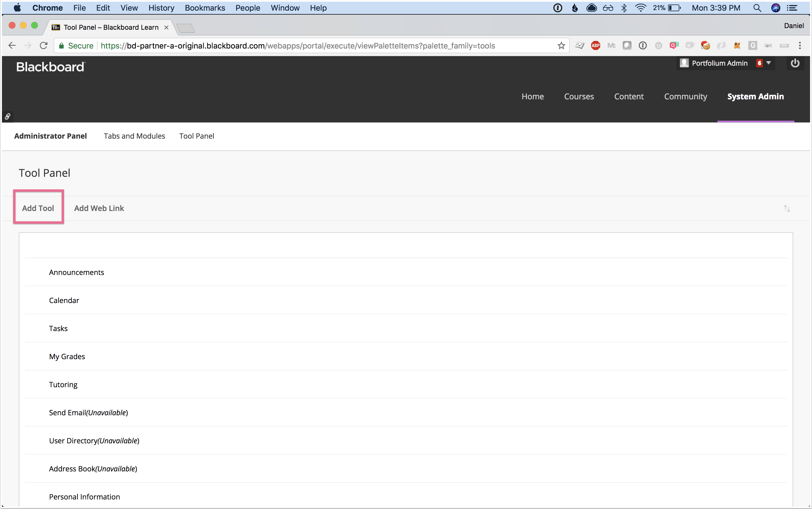Switch to the Courses tab
This screenshot has height=509, width=812.
(579, 97)
